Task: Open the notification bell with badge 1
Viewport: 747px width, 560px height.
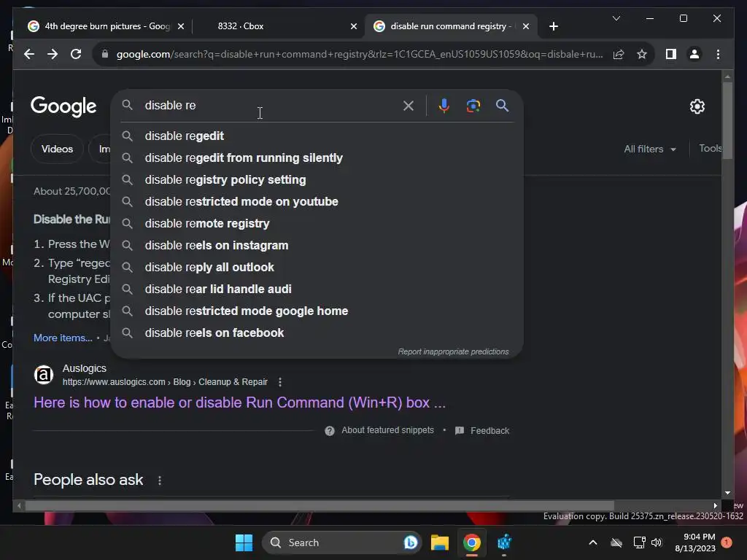Action: [x=726, y=542]
